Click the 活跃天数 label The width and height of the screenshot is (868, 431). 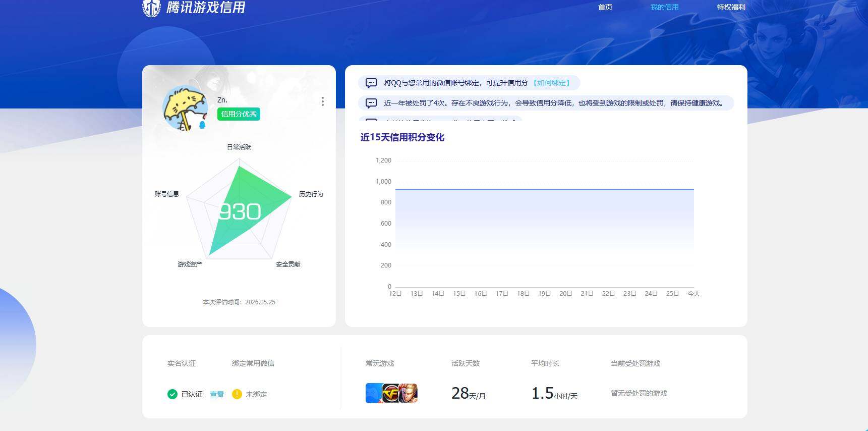(466, 363)
